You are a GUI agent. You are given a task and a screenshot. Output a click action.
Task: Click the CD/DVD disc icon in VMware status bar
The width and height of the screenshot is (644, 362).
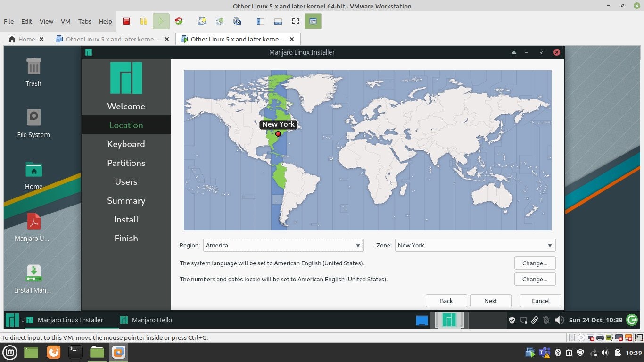pos(581,337)
